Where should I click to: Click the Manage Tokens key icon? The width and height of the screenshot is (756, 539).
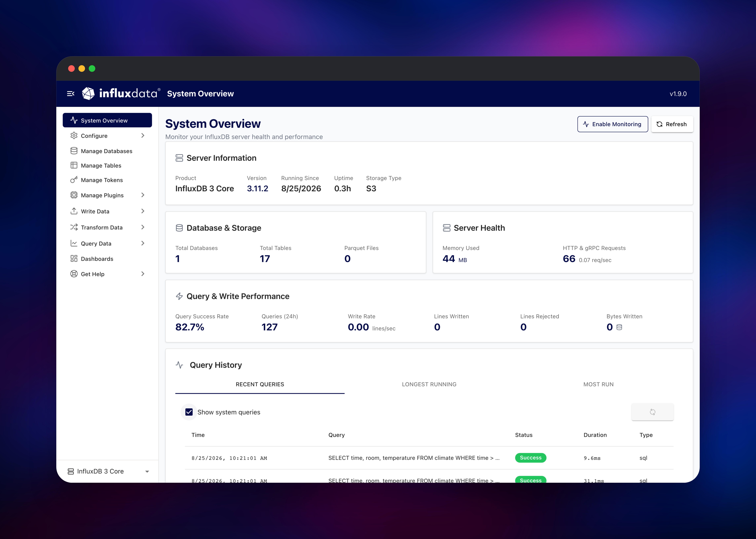point(74,180)
